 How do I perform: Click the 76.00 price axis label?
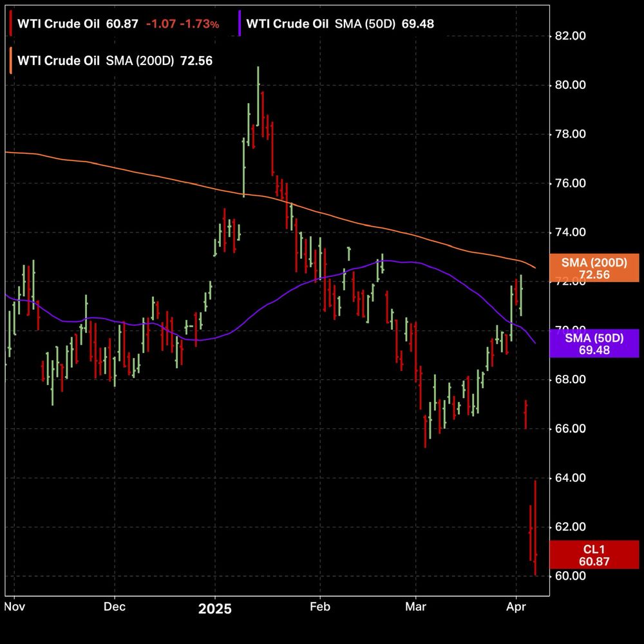click(x=570, y=183)
